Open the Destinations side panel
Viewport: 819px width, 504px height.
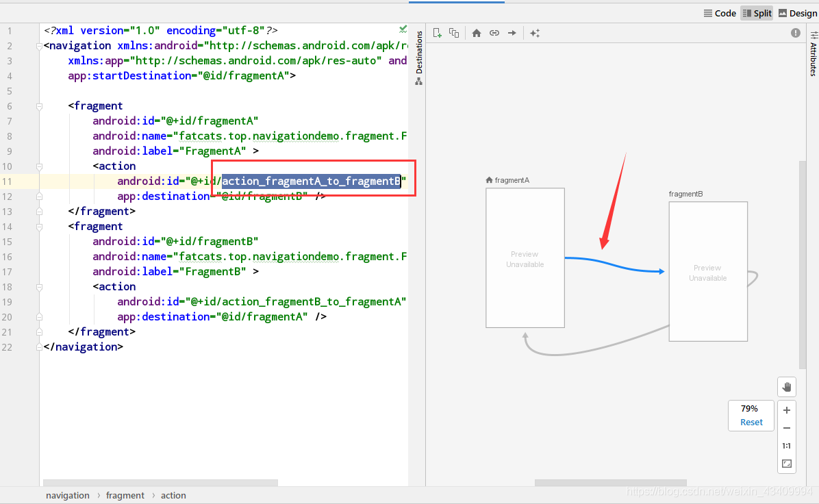[419, 58]
